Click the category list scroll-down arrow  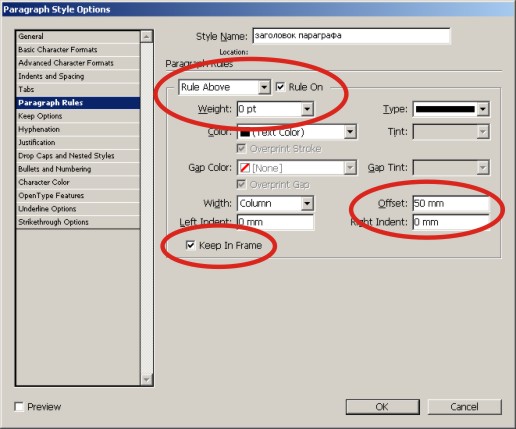click(x=147, y=379)
